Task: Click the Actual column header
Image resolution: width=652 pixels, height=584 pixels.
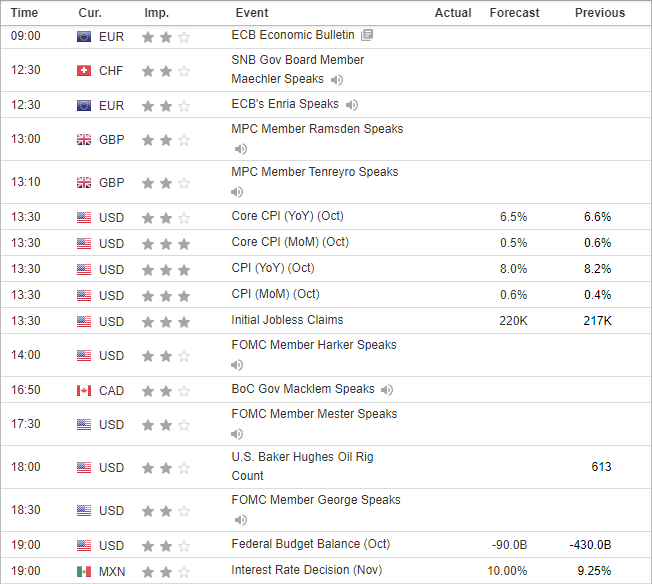Action: pos(453,13)
